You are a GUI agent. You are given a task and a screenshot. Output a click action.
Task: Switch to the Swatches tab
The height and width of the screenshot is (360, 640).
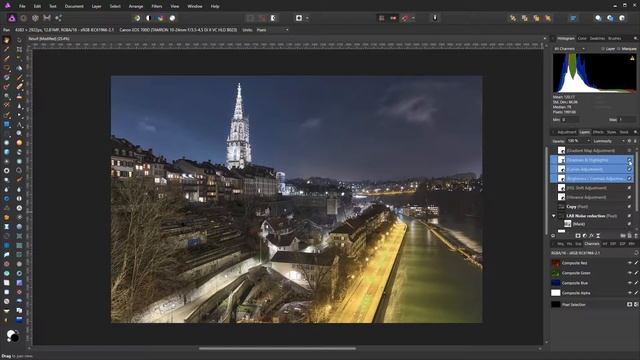(x=597, y=38)
